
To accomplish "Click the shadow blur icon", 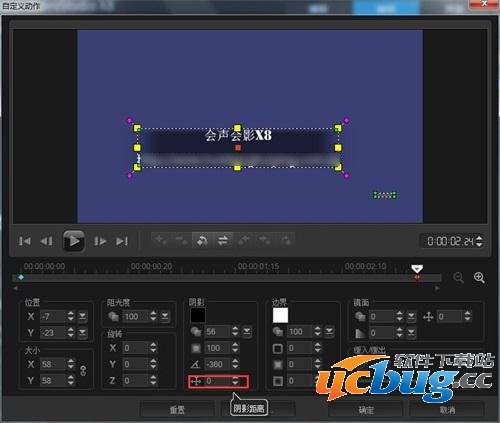I will [196, 348].
